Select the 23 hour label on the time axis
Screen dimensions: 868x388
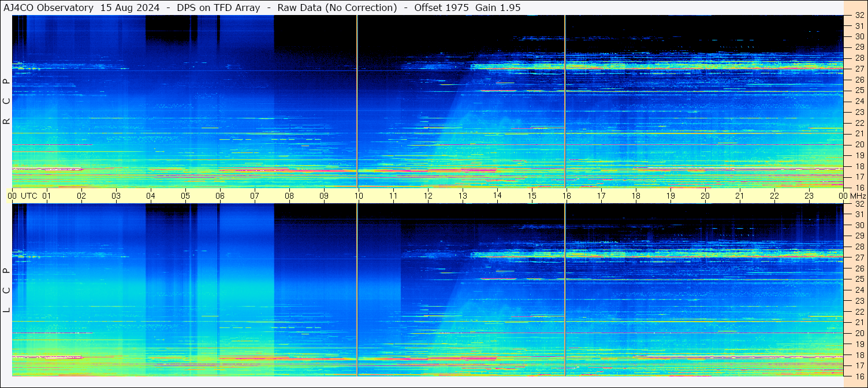[809, 196]
